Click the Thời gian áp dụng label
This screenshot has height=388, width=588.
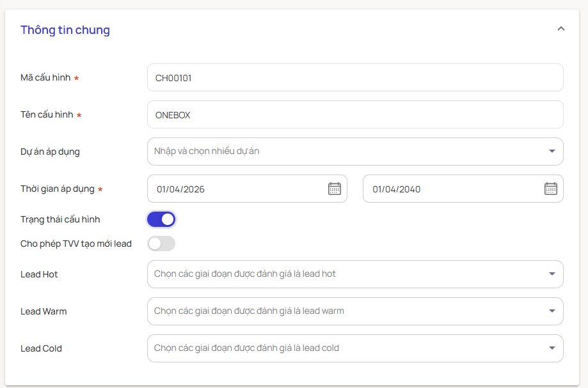pyautogui.click(x=58, y=189)
